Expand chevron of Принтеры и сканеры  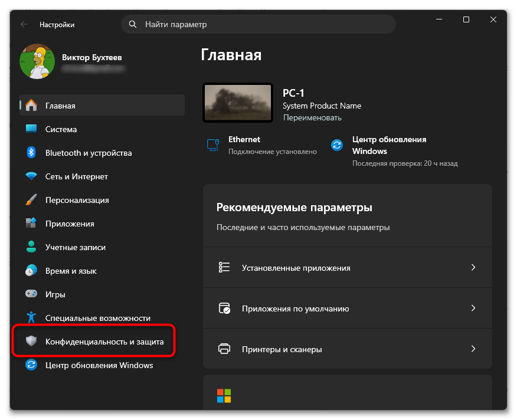[473, 349]
